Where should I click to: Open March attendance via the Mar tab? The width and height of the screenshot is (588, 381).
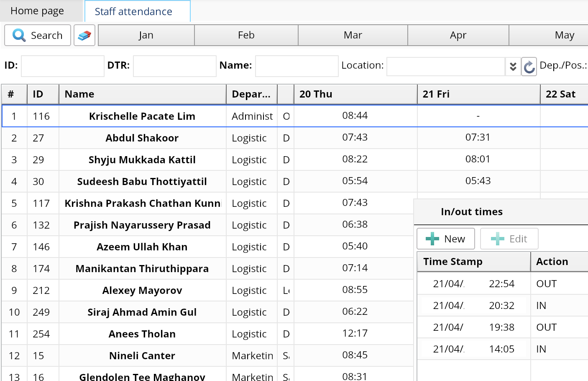pyautogui.click(x=352, y=35)
